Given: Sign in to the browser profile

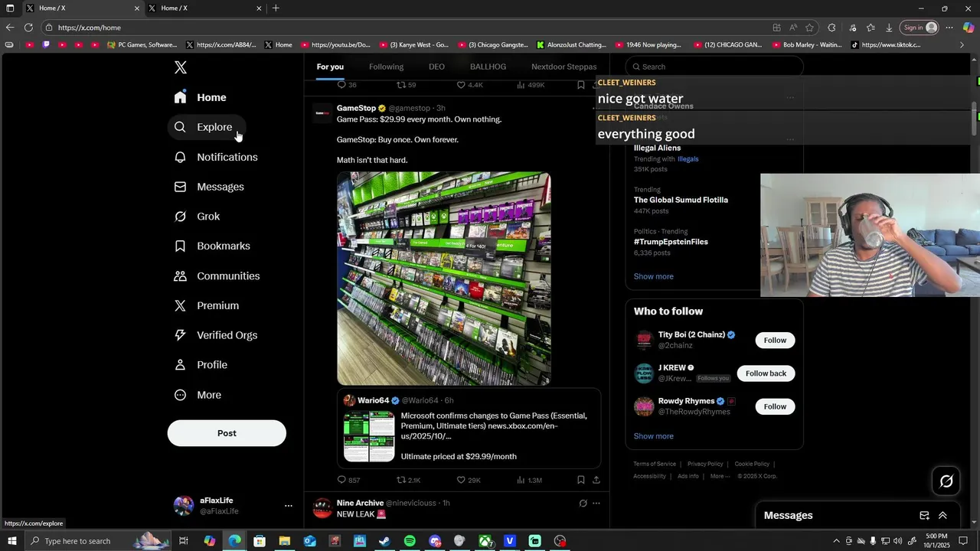Looking at the screenshot, I should (919, 28).
